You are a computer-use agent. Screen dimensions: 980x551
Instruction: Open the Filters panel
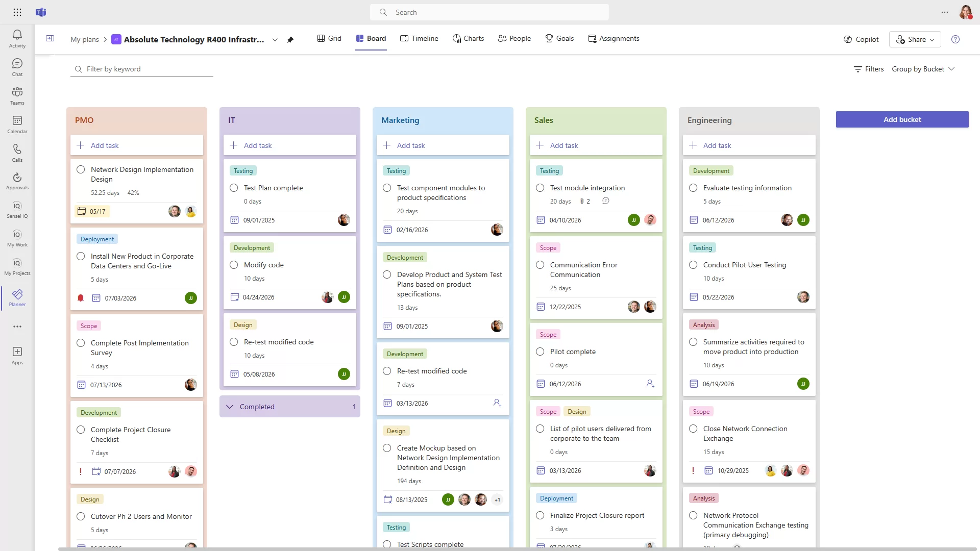(869, 69)
